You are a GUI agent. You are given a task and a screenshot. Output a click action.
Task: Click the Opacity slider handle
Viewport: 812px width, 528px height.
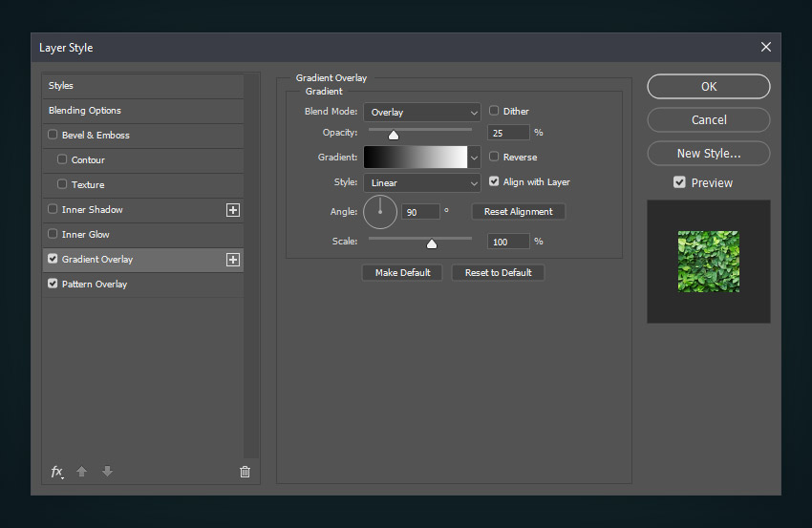click(394, 135)
